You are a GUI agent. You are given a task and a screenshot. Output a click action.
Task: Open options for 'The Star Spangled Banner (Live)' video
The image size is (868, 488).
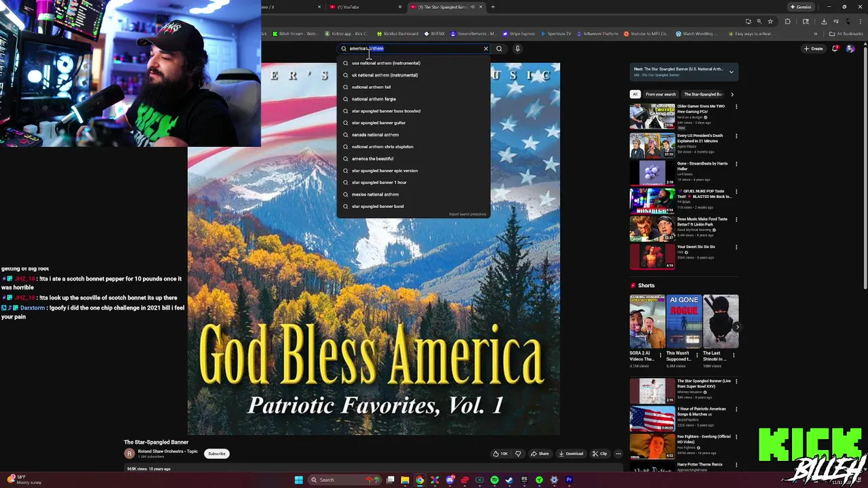tap(736, 382)
